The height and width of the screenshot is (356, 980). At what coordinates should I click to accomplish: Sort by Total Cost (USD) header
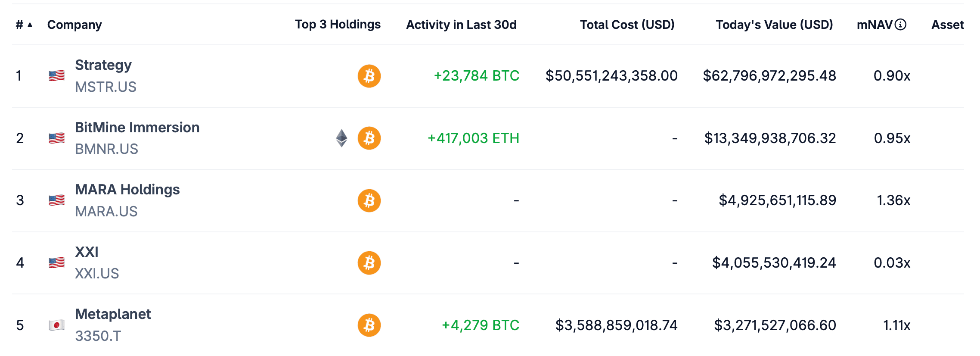click(x=627, y=25)
